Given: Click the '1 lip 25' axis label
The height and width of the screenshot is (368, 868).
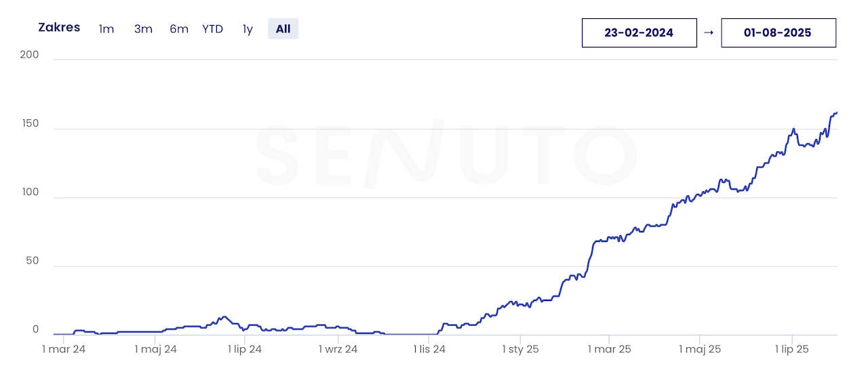Looking at the screenshot, I should (x=792, y=350).
